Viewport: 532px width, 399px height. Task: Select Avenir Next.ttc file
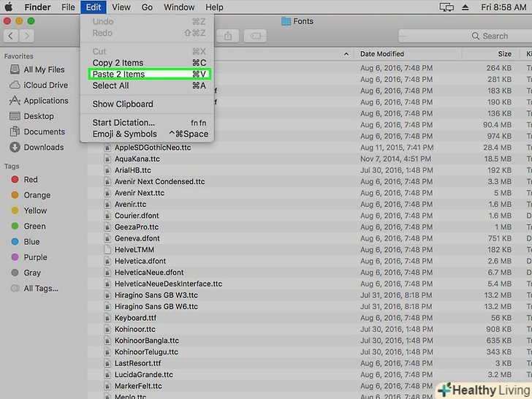pyautogui.click(x=140, y=193)
